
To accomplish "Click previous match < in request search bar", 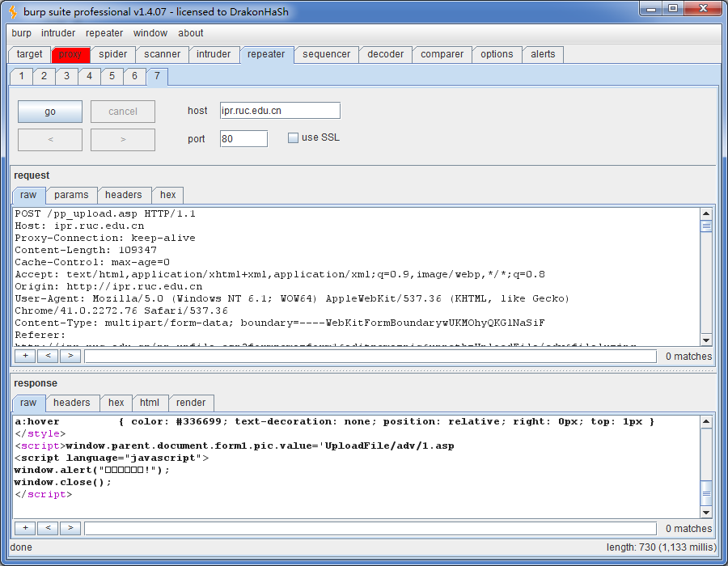I will click(48, 356).
